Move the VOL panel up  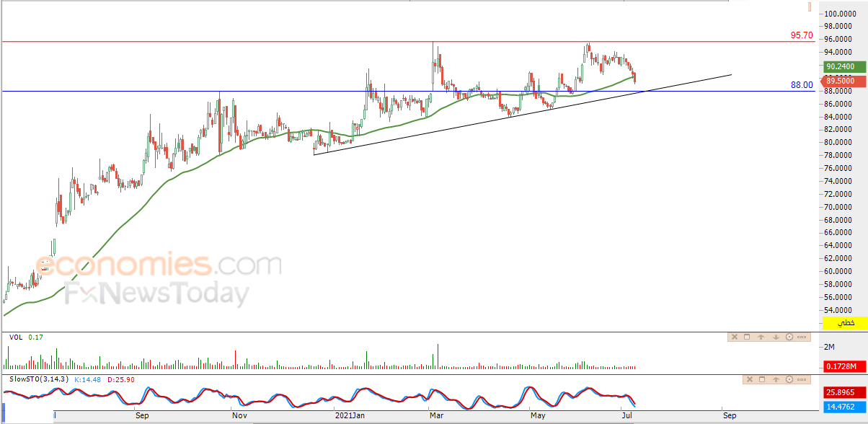(x=761, y=337)
